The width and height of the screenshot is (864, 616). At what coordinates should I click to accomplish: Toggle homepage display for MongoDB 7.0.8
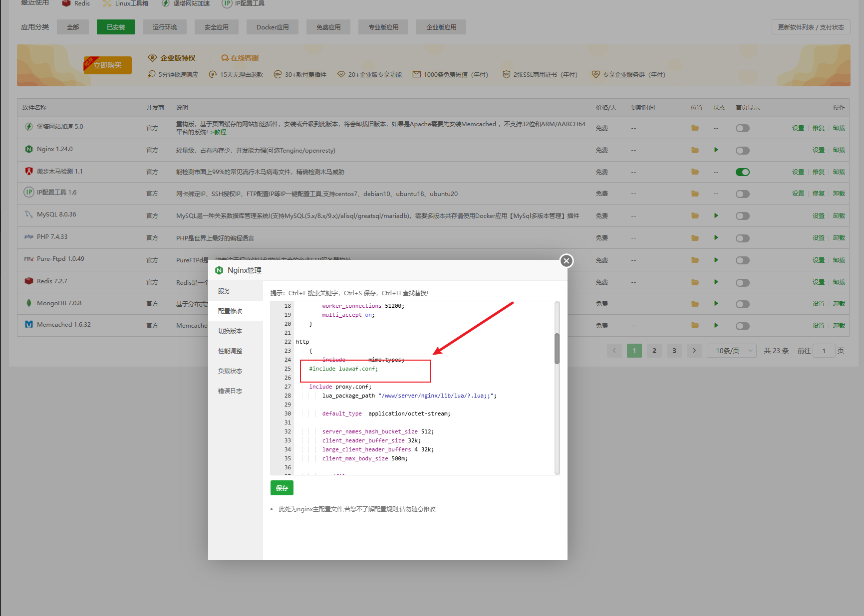pos(743,304)
